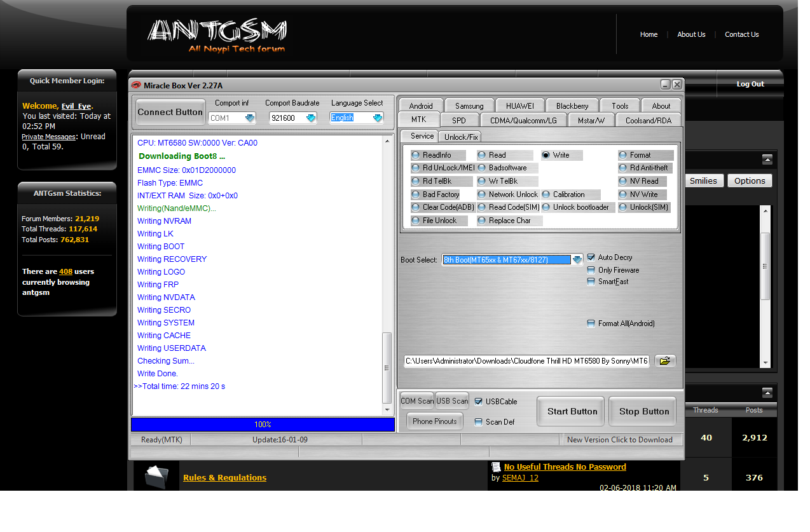Choose the Rd Anti-theft option

[x=645, y=168]
